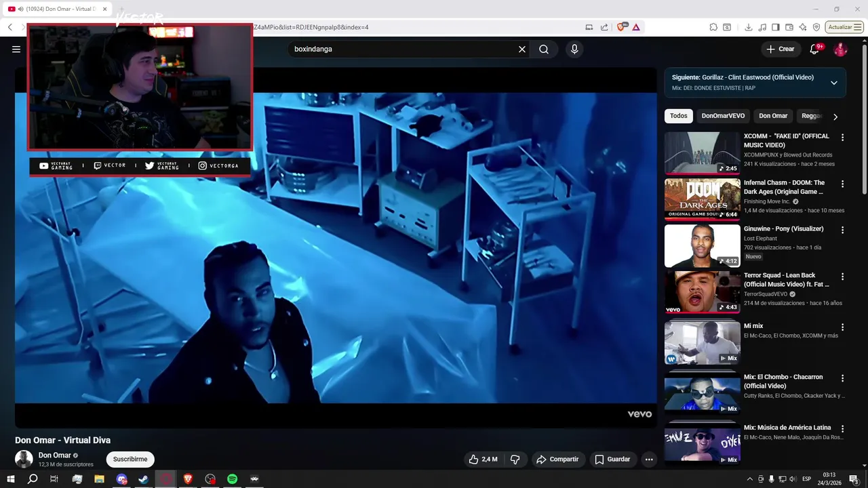This screenshot has width=868, height=488.
Task: Open browser downloads icon
Action: [x=748, y=27]
